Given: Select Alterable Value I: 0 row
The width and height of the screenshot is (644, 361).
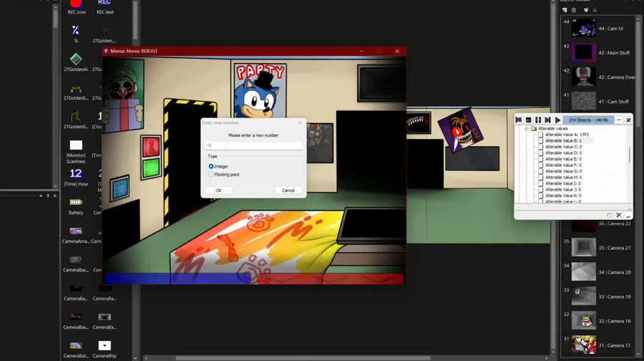Looking at the screenshot, I should click(x=563, y=183).
